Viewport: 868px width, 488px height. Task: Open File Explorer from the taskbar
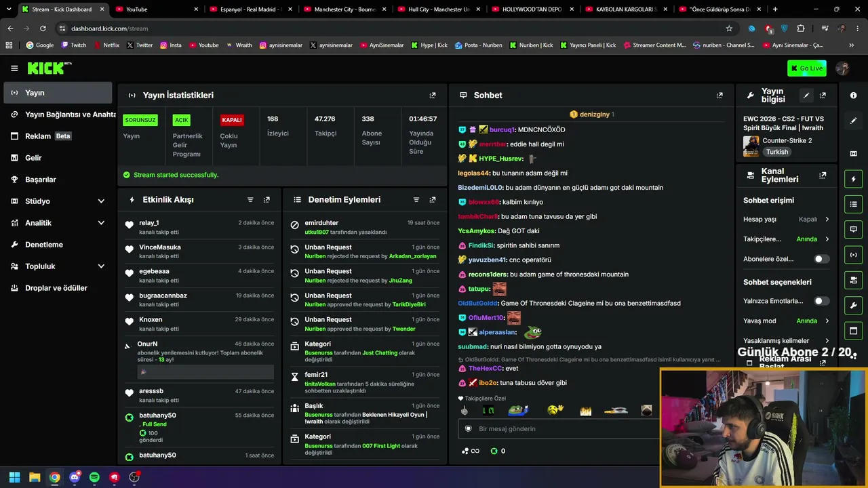(x=35, y=477)
